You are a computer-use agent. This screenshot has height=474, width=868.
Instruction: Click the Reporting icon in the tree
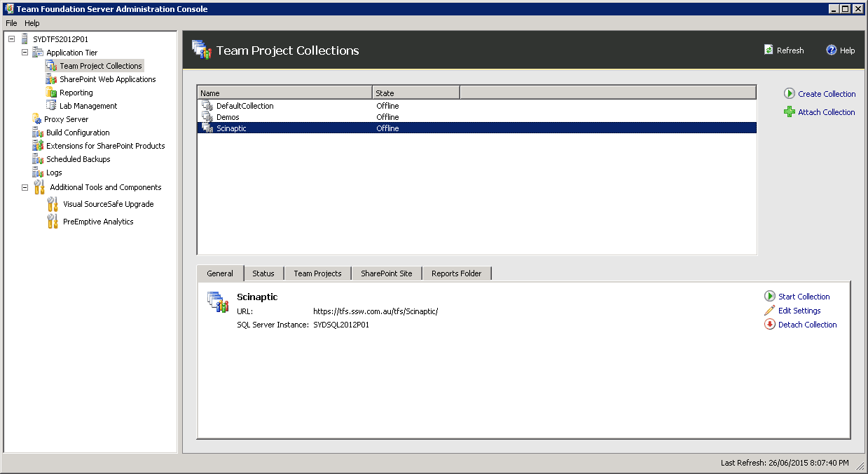coord(51,93)
